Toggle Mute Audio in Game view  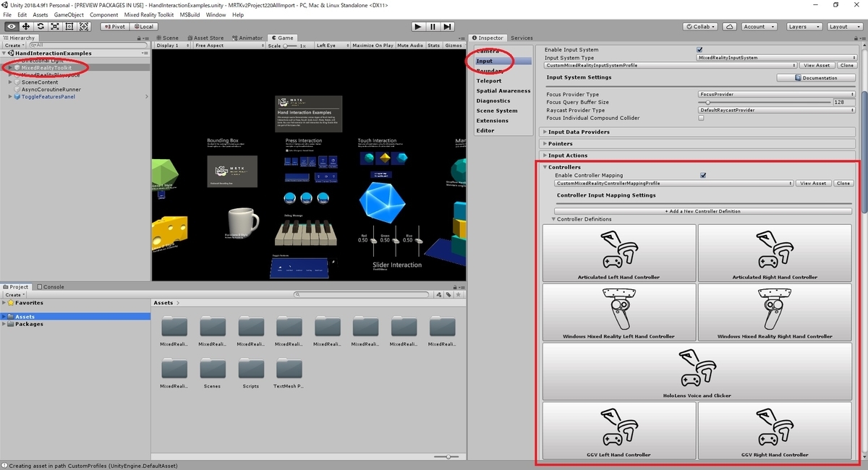tap(410, 46)
